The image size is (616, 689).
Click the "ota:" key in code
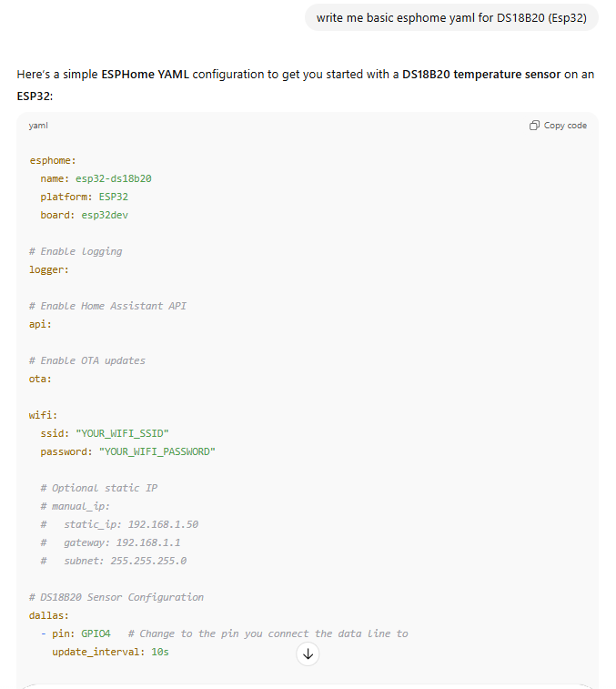tap(40, 379)
